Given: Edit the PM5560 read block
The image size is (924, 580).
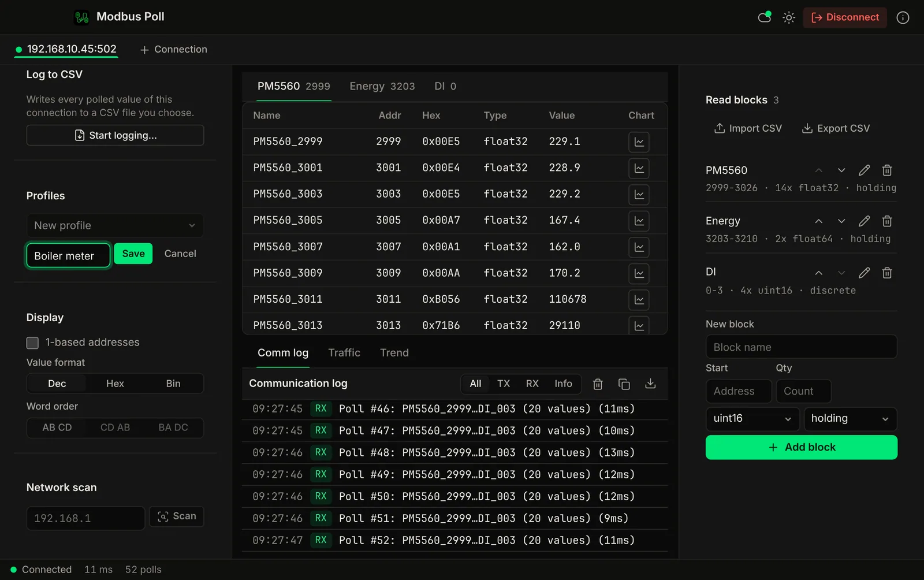Looking at the screenshot, I should tap(864, 170).
